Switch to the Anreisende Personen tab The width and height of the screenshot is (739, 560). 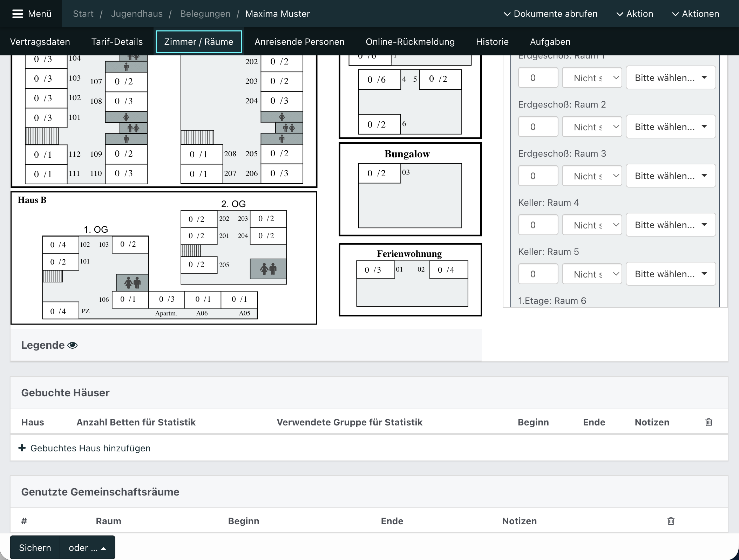tap(299, 42)
